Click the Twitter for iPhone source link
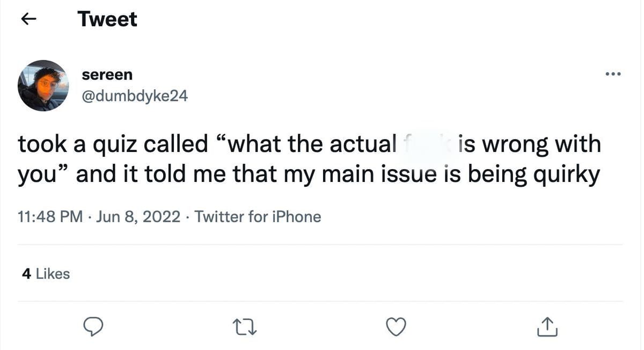This screenshot has height=350, width=644. click(258, 216)
